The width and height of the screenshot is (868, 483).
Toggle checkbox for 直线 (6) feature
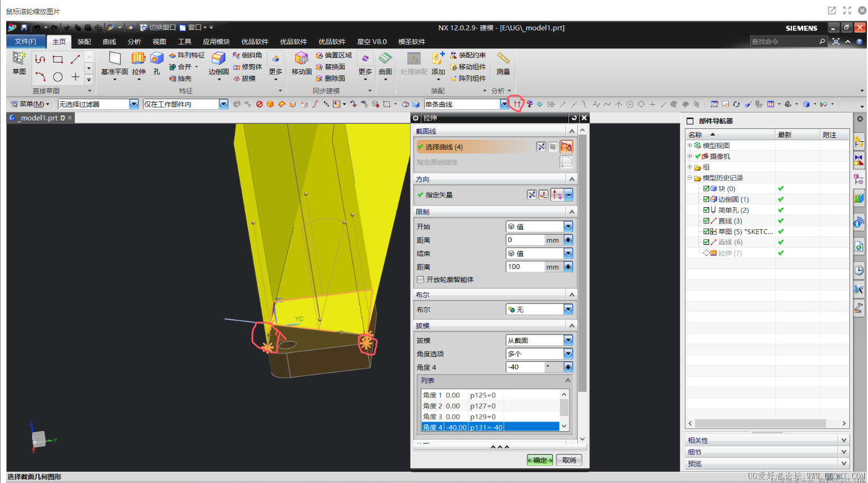point(706,242)
